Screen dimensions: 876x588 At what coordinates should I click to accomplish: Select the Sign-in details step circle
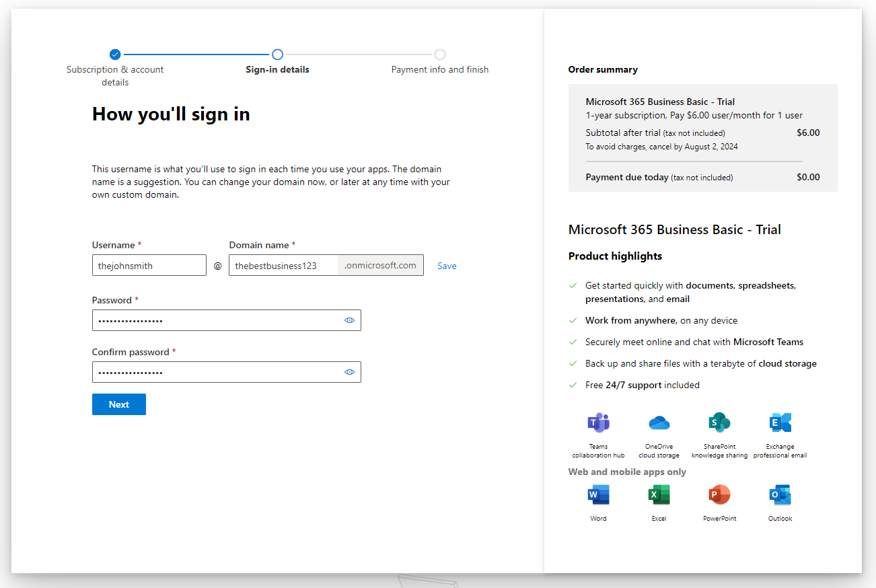point(277,54)
